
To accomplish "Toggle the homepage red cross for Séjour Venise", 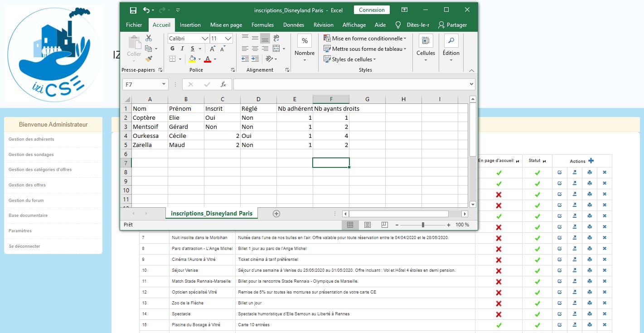I will 499,270.
